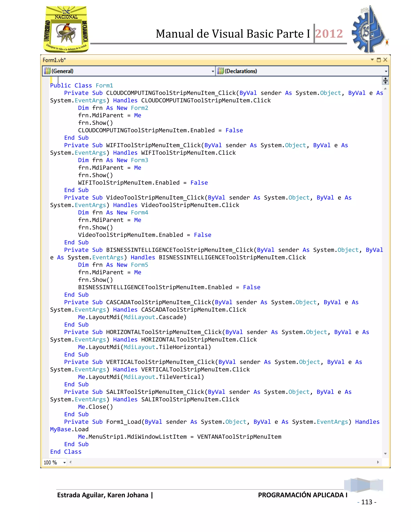This screenshot has width=411, height=532.
Task: Click 'Handles SALIRToolStripMenuItem.Click' text
Action: (176, 400)
